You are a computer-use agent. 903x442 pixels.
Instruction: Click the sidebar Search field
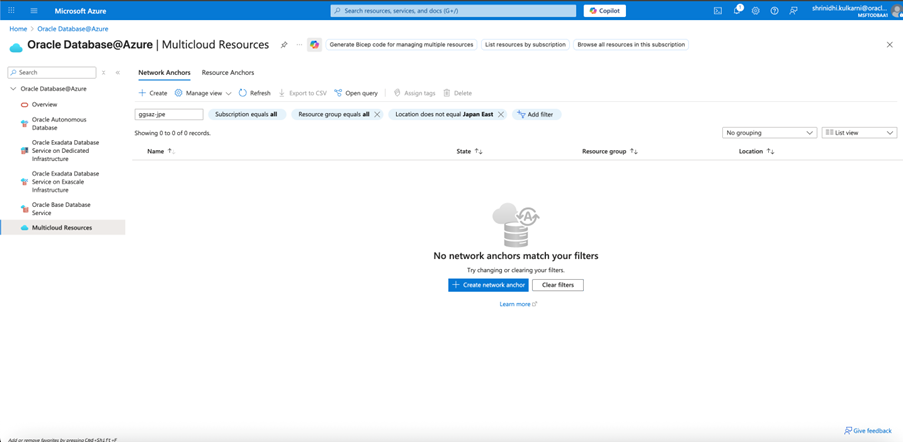pos(52,73)
